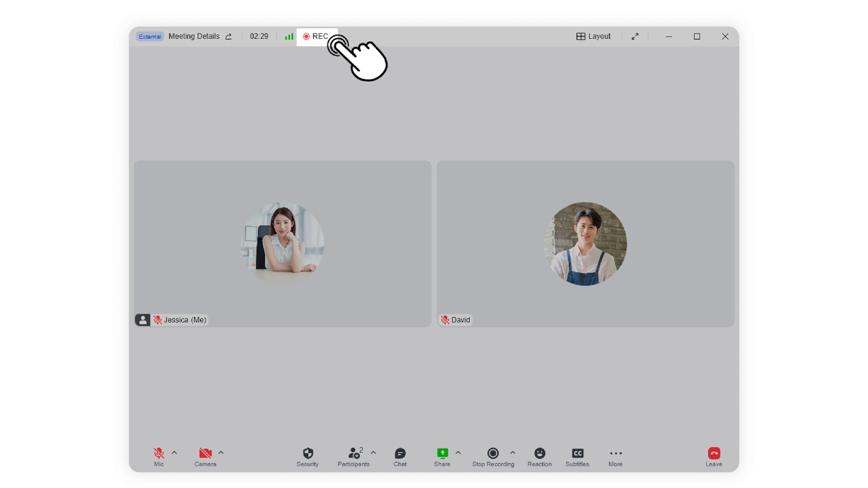Open the Reaction emoji picker
The height and width of the screenshot is (488, 868).
(539, 453)
